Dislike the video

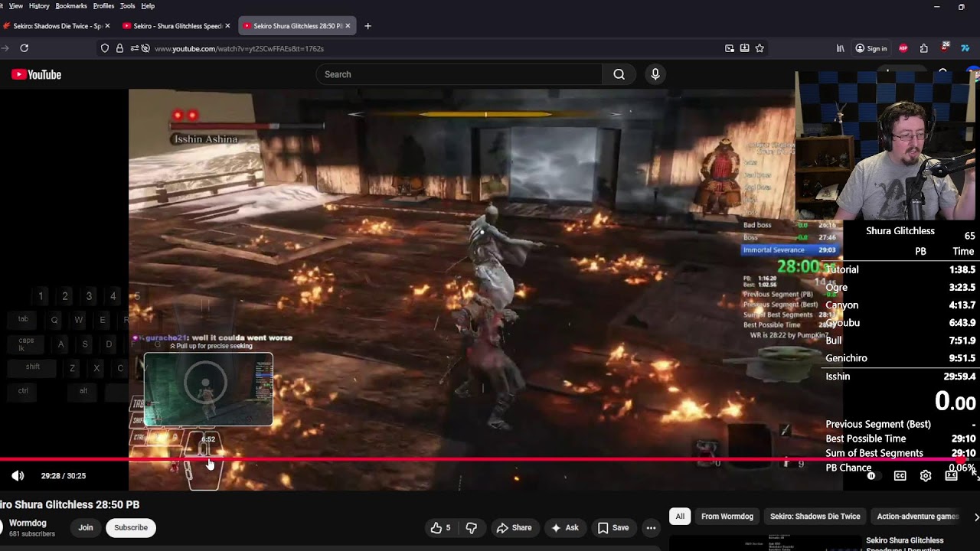tap(472, 527)
